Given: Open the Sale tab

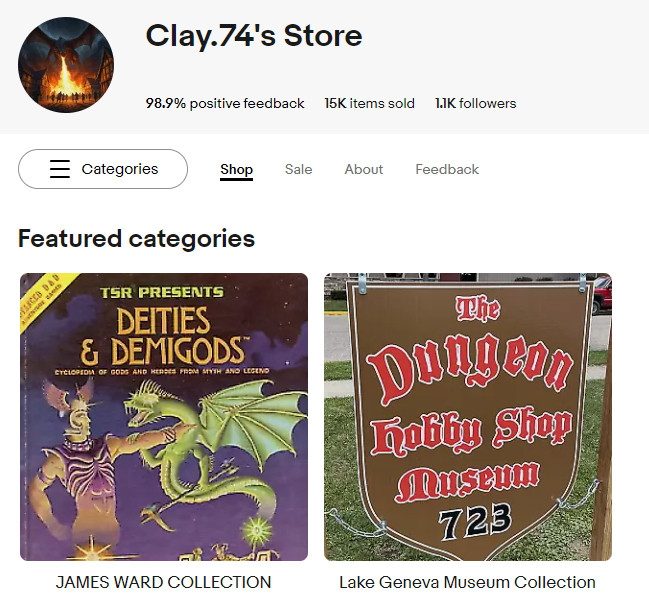Looking at the screenshot, I should pos(298,169).
